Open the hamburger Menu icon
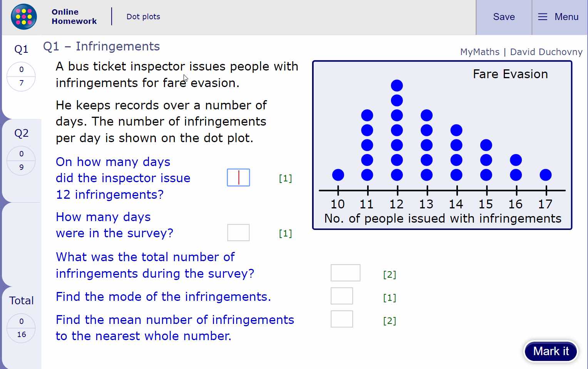This screenshot has width=588, height=369. click(543, 17)
